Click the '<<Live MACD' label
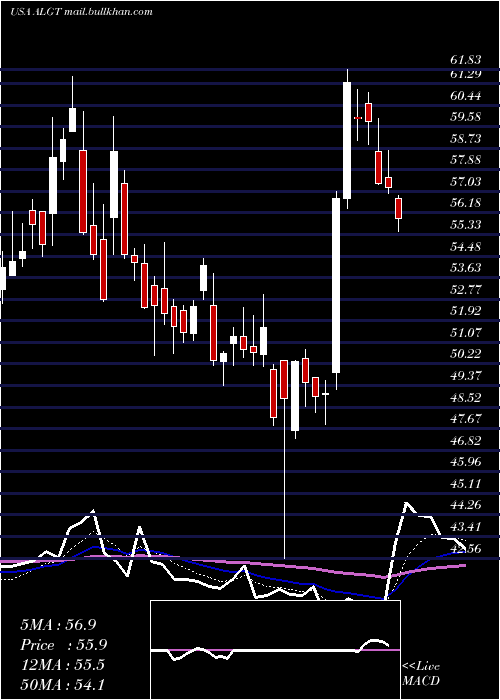 (421, 673)
